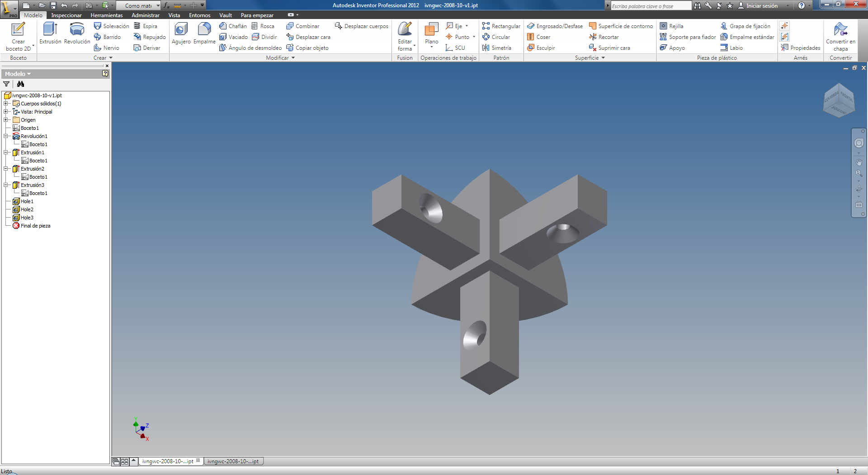Select Circular pattern tool
The image size is (868, 475).
pyautogui.click(x=496, y=37)
